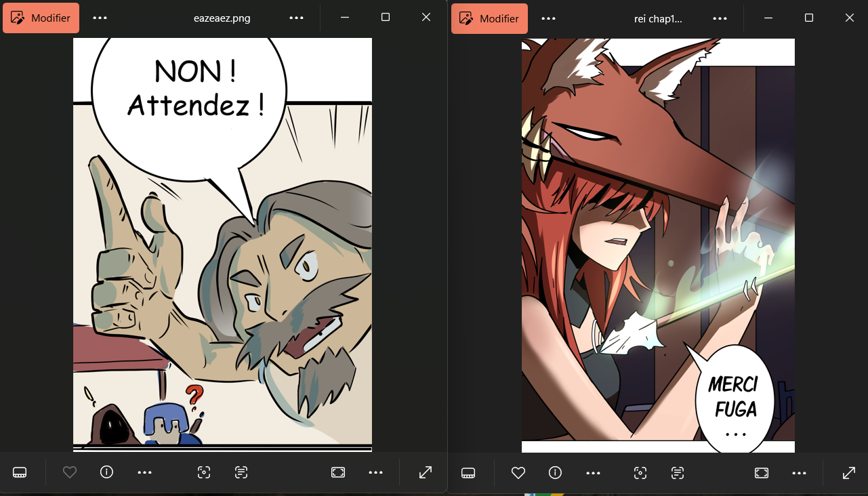Open ellipsis menu next to Modifier, rei chap1 window
Screen dimensions: 868x496
549,18
